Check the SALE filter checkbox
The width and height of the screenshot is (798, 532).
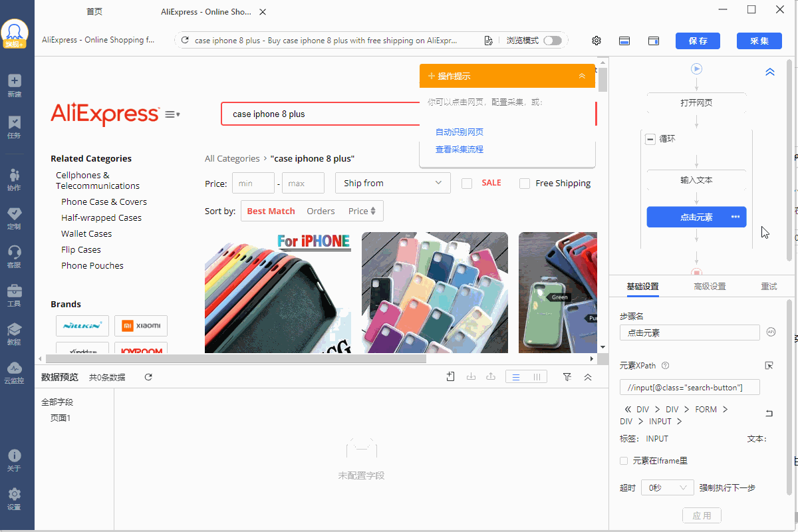tap(467, 184)
